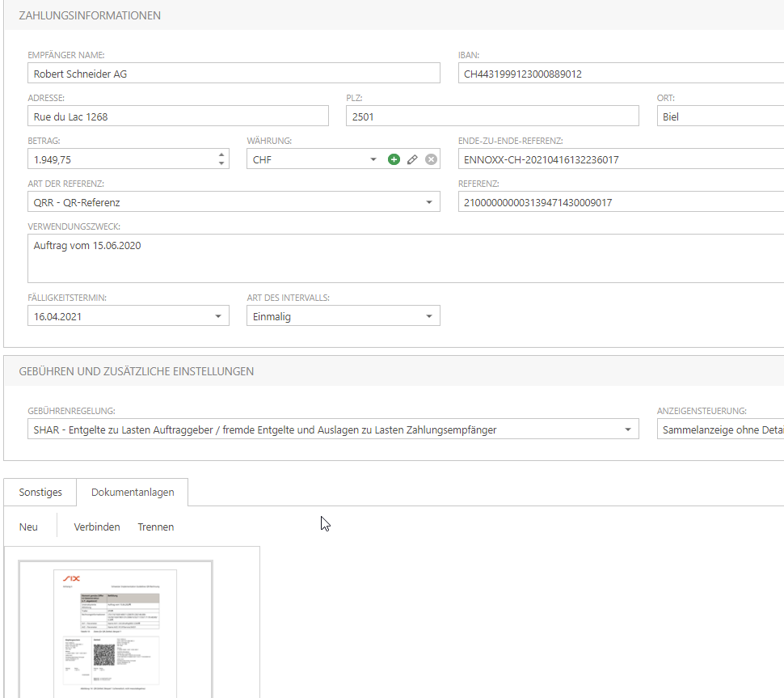
Task: Click into the IBAN field
Action: 620,74
